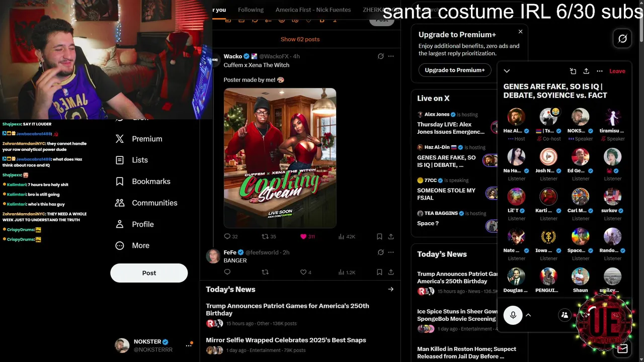
Task: Open the Space participants list icon
Action: [565, 315]
